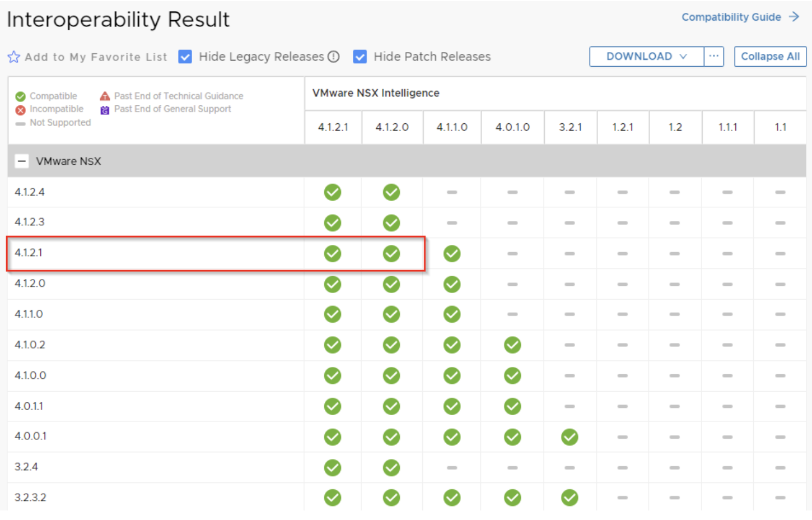Click compatible checkmark for NSX 4.1.2.3 and Intelligence 4.1.2.1

click(x=333, y=223)
